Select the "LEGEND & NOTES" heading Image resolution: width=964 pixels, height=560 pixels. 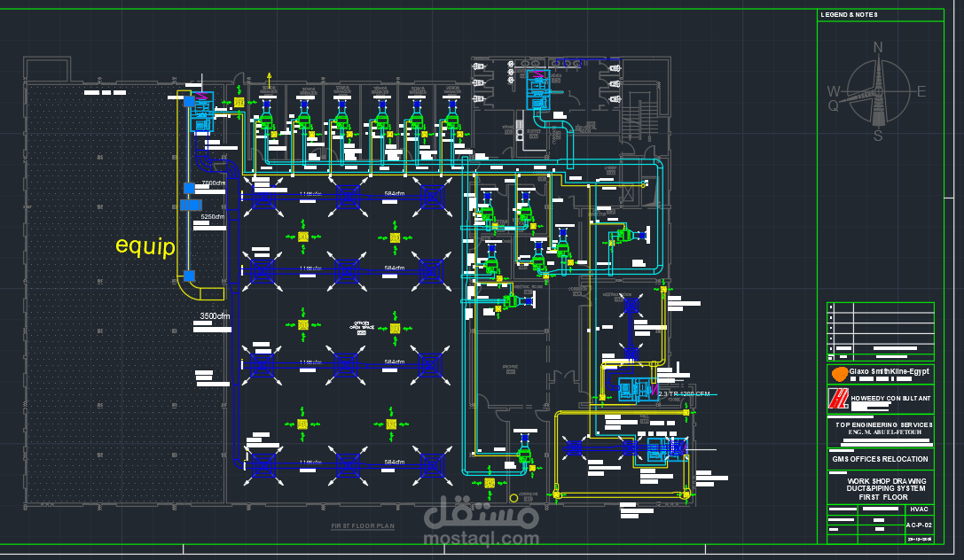point(849,15)
